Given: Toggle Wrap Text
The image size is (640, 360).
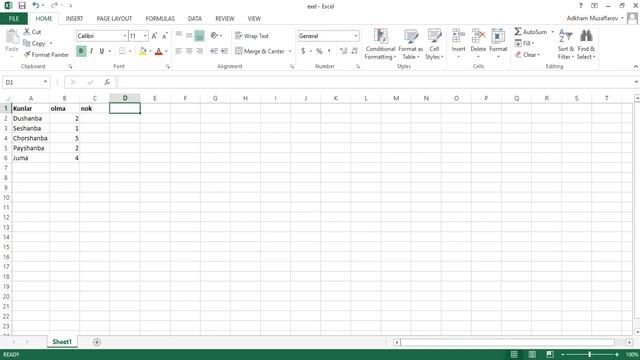Looking at the screenshot, I should 252,36.
